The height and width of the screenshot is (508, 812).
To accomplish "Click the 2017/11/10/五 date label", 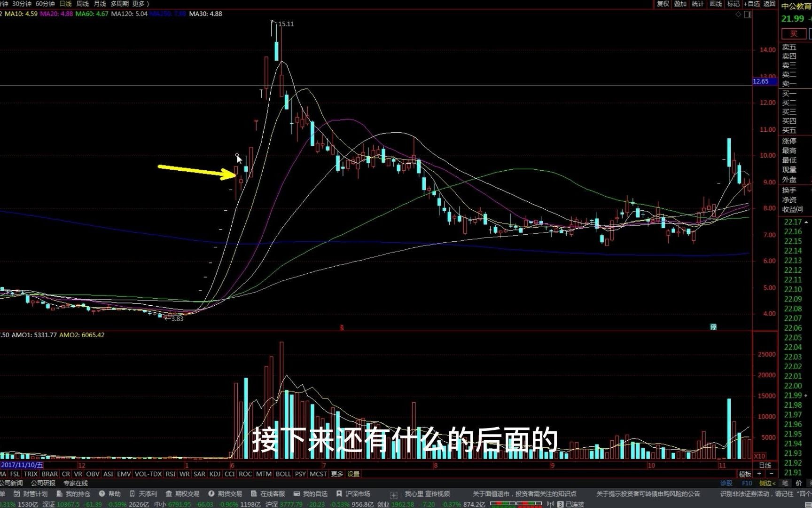I will (22, 465).
